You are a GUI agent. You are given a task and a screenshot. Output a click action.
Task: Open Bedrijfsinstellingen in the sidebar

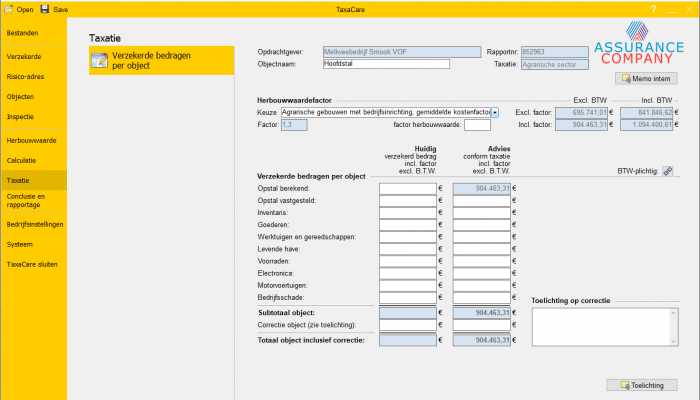coord(35,225)
